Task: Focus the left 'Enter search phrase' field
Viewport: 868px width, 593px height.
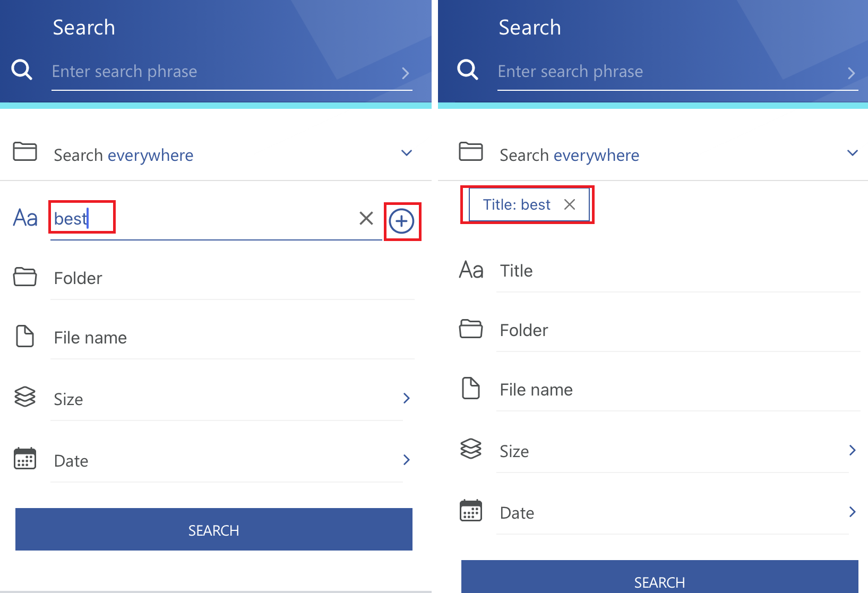Action: pyautogui.click(x=223, y=72)
